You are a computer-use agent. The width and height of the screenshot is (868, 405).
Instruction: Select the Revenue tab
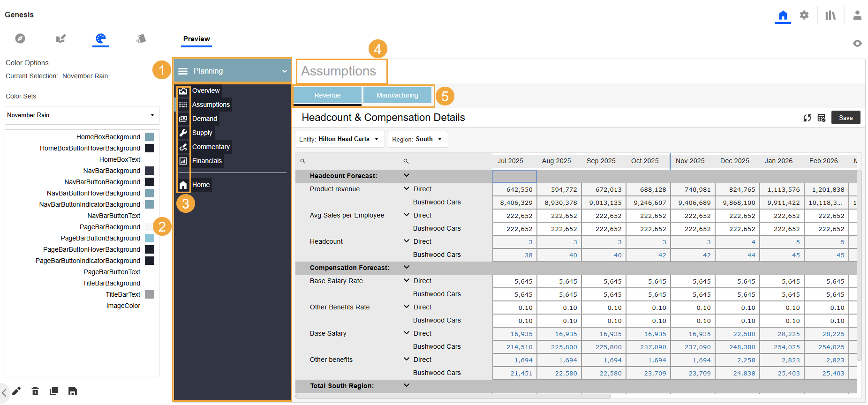coord(327,95)
